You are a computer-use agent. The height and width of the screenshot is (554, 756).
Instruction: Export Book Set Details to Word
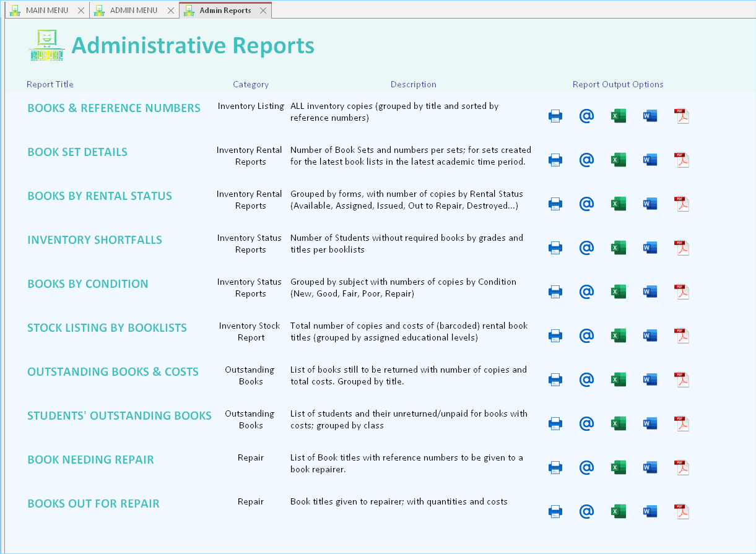[x=650, y=160]
